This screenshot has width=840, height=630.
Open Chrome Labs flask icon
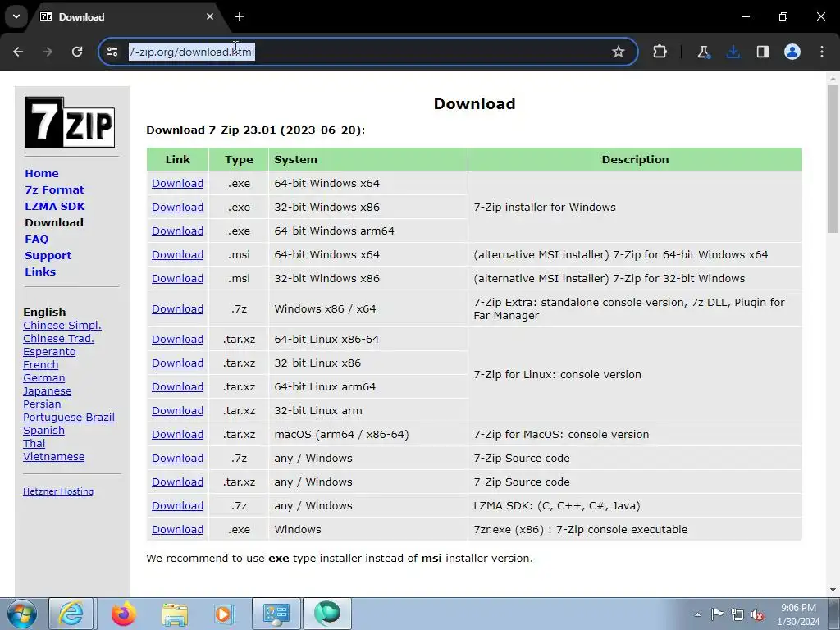click(703, 52)
